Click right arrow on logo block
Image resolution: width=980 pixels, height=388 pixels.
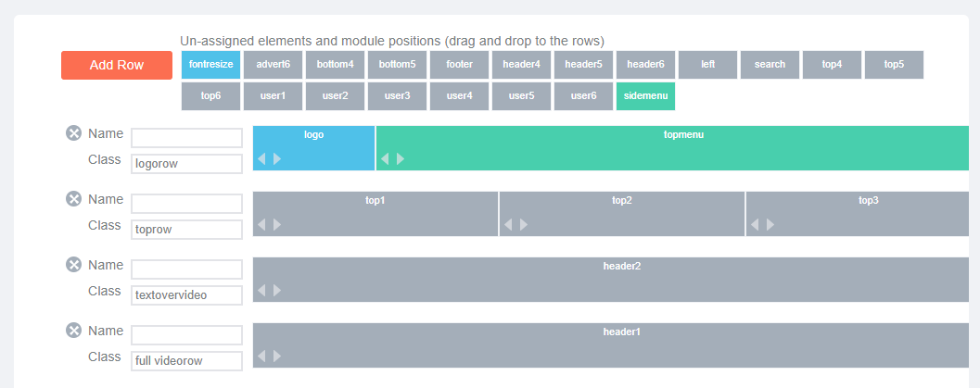coord(277,158)
